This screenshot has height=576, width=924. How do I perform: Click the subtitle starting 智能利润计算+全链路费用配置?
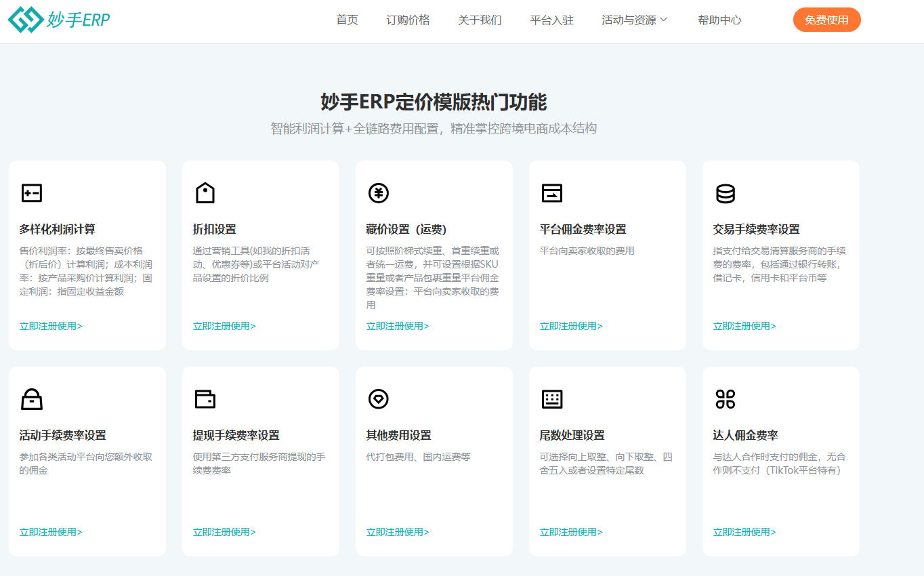[x=434, y=128]
